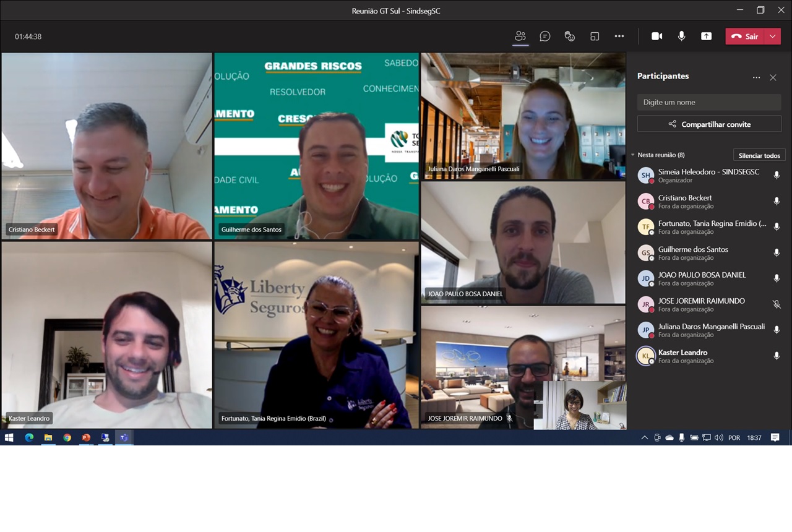Open more actions menu in toolbar
792x532 pixels.
point(619,36)
